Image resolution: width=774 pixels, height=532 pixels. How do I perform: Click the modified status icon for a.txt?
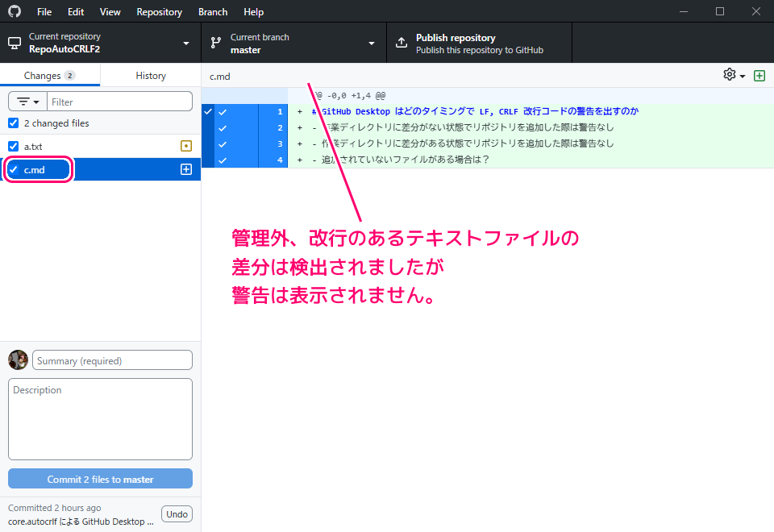coord(186,146)
